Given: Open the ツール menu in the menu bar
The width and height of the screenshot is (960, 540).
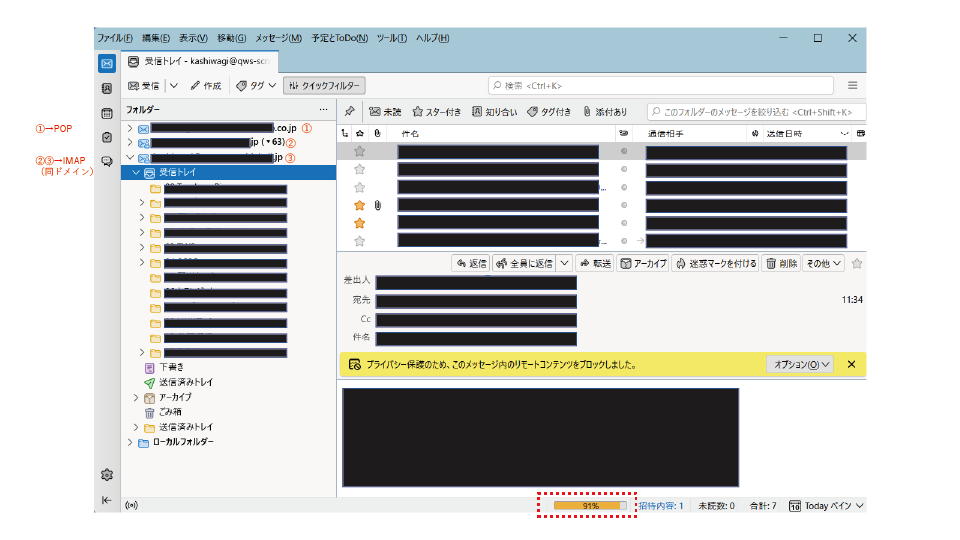Looking at the screenshot, I should 391,38.
